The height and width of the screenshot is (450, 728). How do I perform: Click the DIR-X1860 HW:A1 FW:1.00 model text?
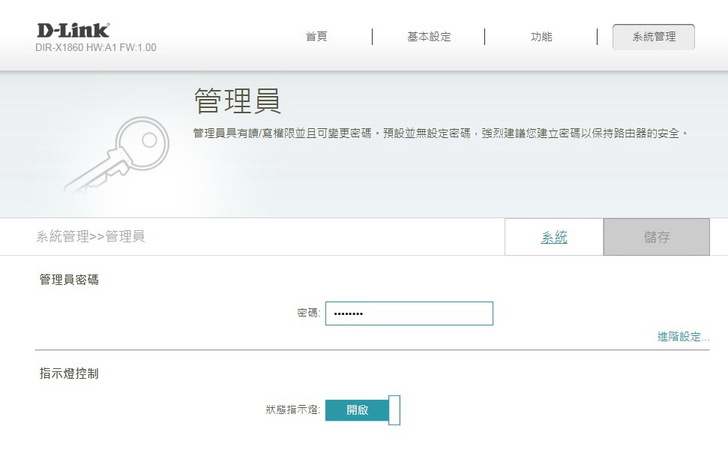tap(96, 47)
